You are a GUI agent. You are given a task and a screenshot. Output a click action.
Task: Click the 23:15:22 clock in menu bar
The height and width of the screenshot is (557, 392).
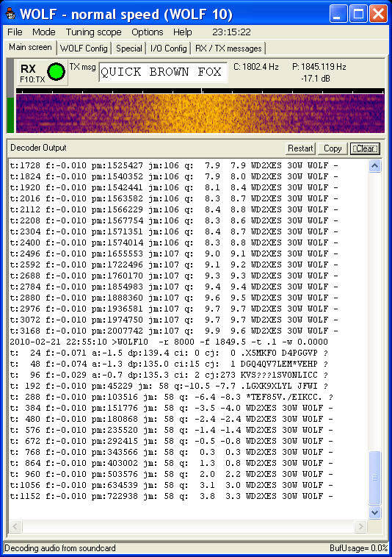tap(231, 32)
